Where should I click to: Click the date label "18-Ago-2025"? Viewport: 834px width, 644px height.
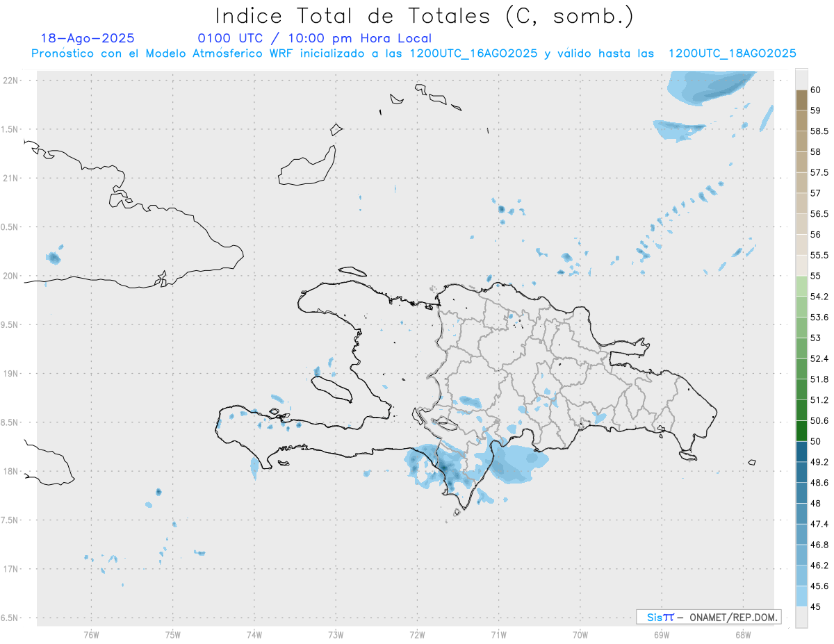click(88, 38)
